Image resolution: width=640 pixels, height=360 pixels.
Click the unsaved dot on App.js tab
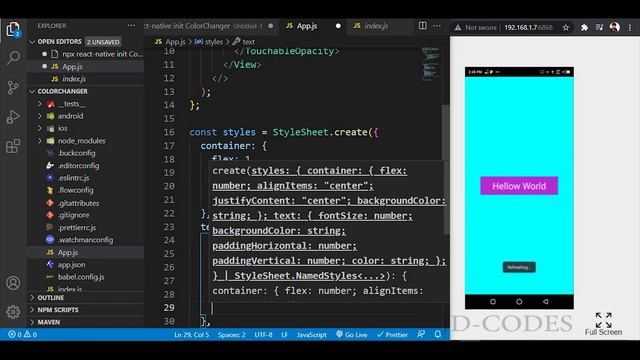(x=338, y=26)
